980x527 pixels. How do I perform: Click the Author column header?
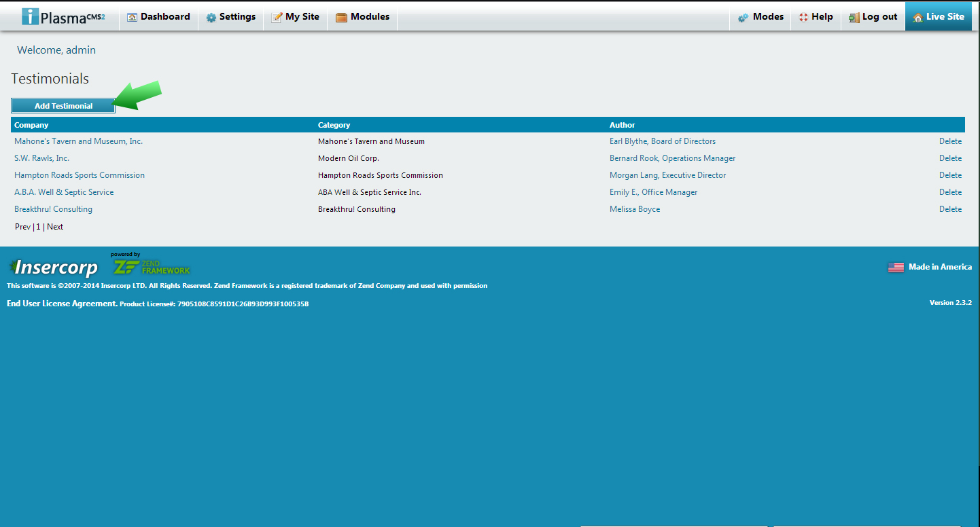point(623,125)
